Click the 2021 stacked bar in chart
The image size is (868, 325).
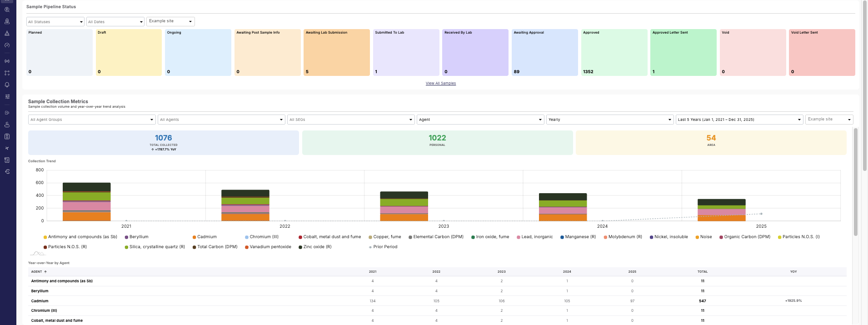click(x=86, y=202)
